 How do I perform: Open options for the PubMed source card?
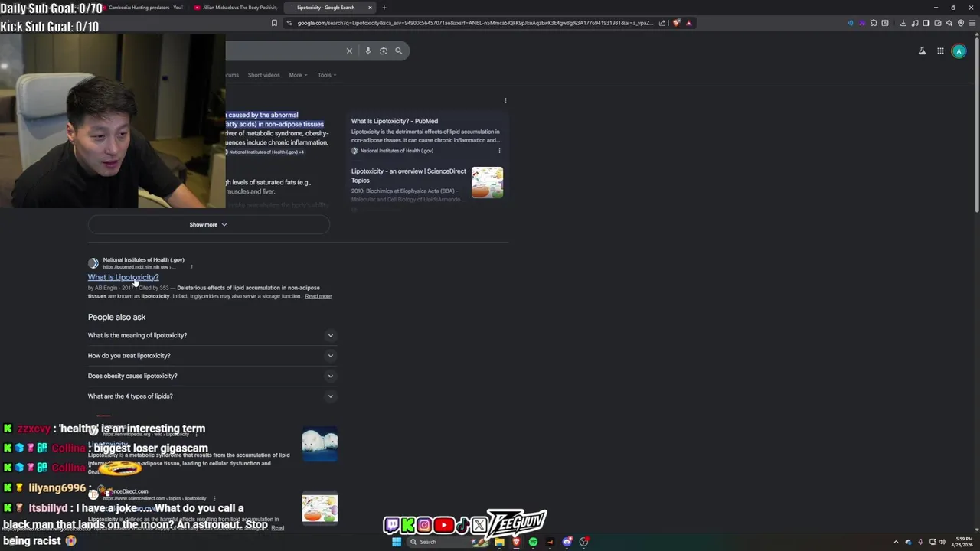499,151
